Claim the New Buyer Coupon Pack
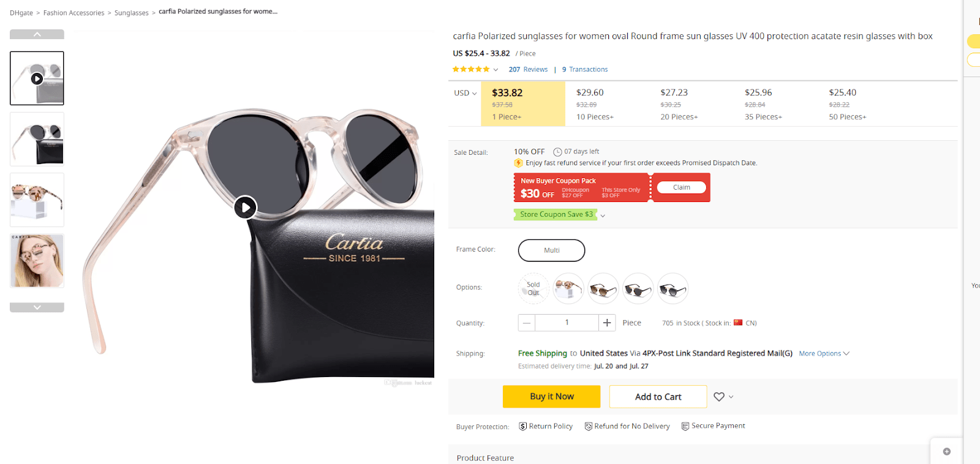980x464 pixels. point(681,187)
